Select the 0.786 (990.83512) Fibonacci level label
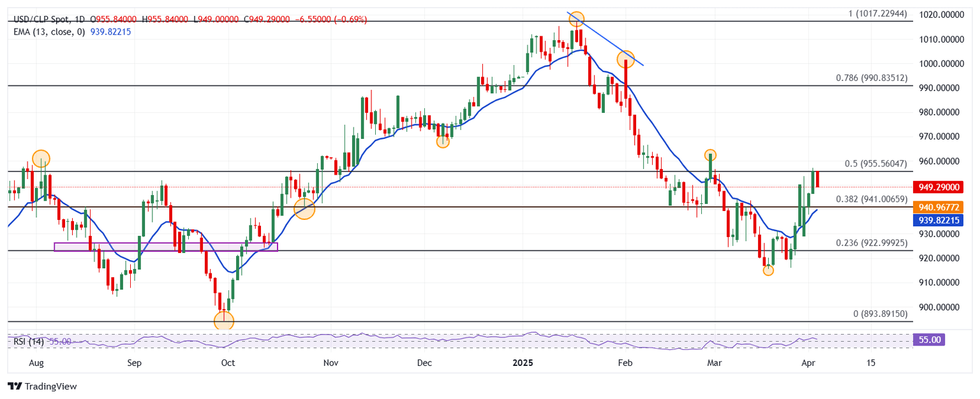980x399 pixels. click(x=871, y=78)
